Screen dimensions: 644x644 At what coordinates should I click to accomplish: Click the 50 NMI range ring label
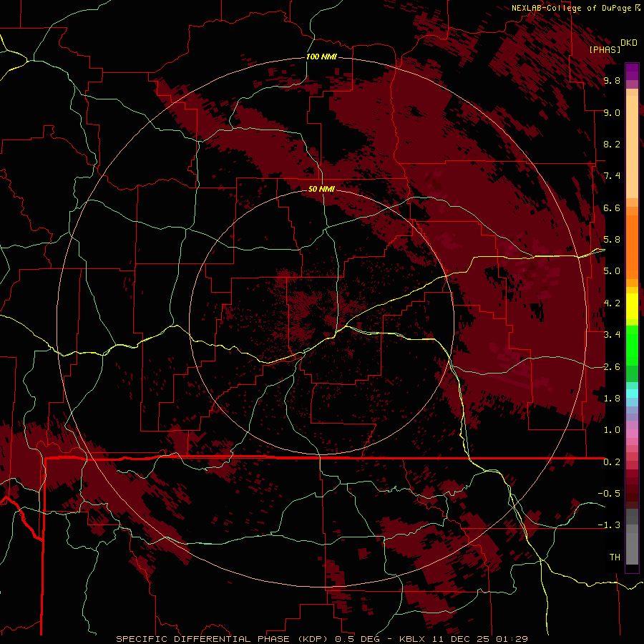321,189
